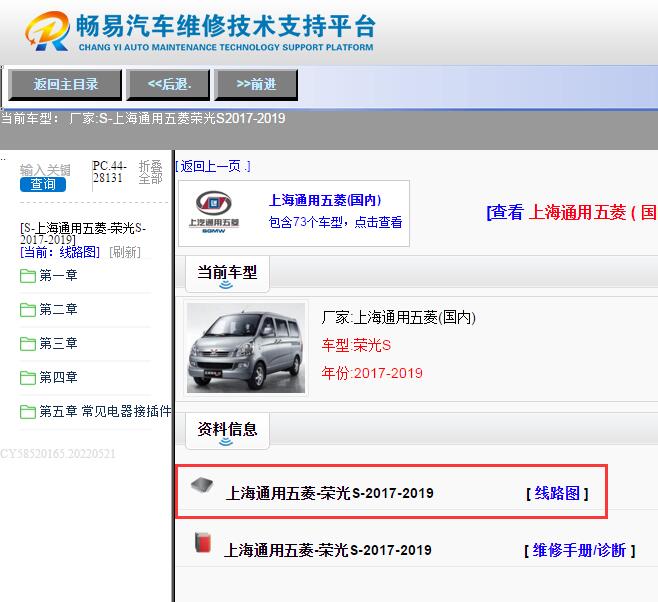
Task: Open the 上海通用五菱(国内) brand link
Action: click(x=325, y=200)
